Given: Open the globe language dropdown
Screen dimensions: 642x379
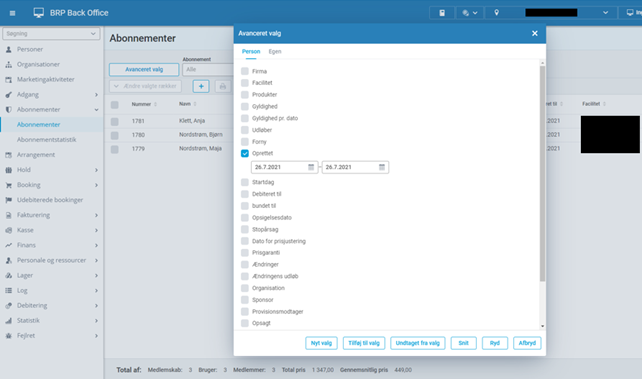Looking at the screenshot, I should pyautogui.click(x=469, y=13).
